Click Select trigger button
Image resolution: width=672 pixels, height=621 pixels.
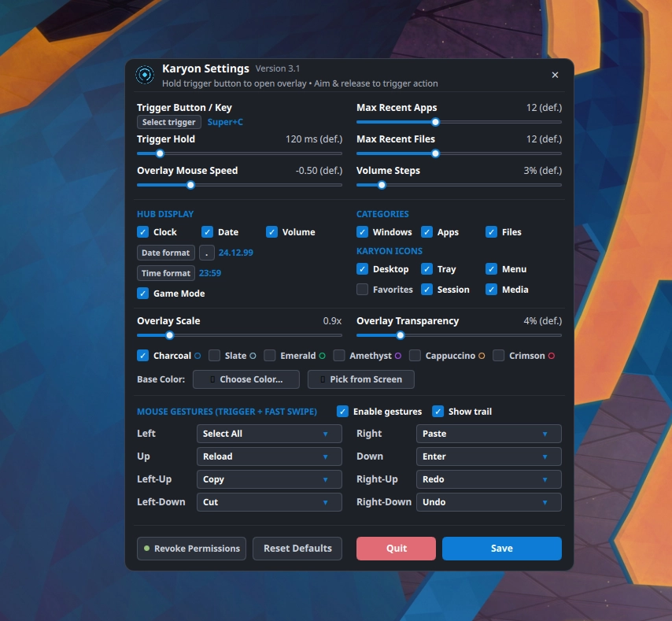coord(169,122)
